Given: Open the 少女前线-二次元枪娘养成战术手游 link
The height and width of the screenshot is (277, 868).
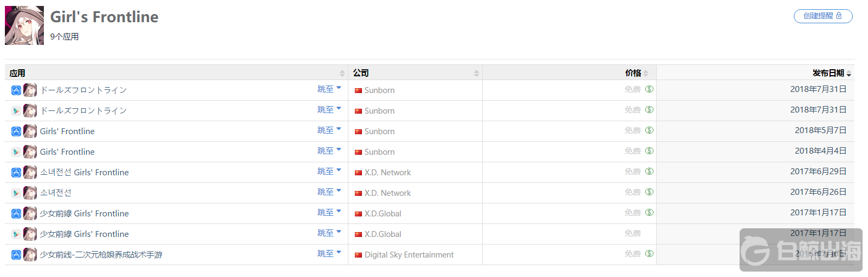Looking at the screenshot, I should 101,255.
